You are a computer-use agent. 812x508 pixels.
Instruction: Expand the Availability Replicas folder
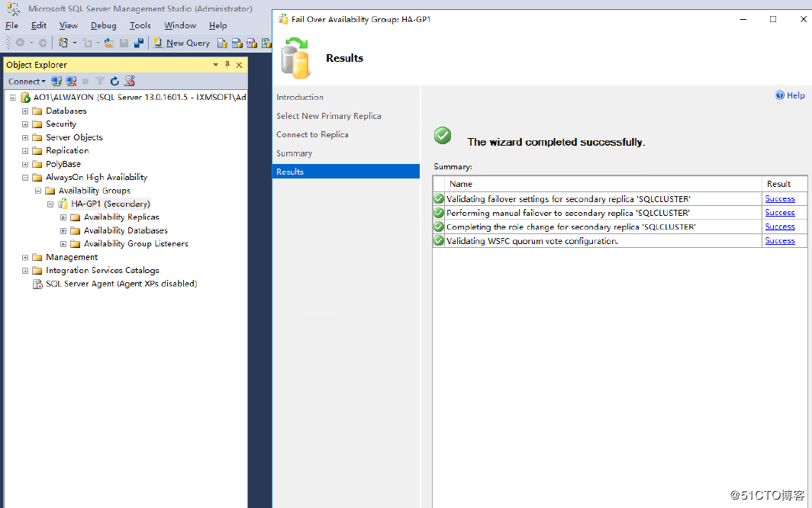click(x=63, y=217)
